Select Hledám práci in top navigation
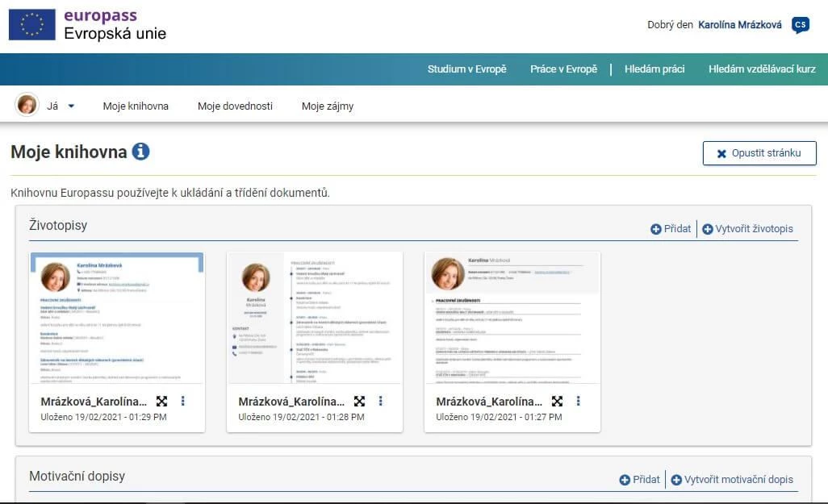 click(x=654, y=69)
